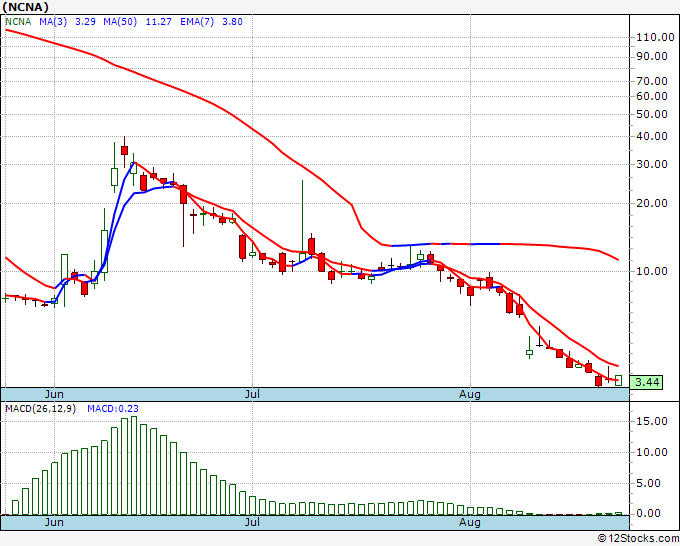Click the 60.00 price axis label
Image resolution: width=680 pixels, height=546 pixels.
coord(652,96)
